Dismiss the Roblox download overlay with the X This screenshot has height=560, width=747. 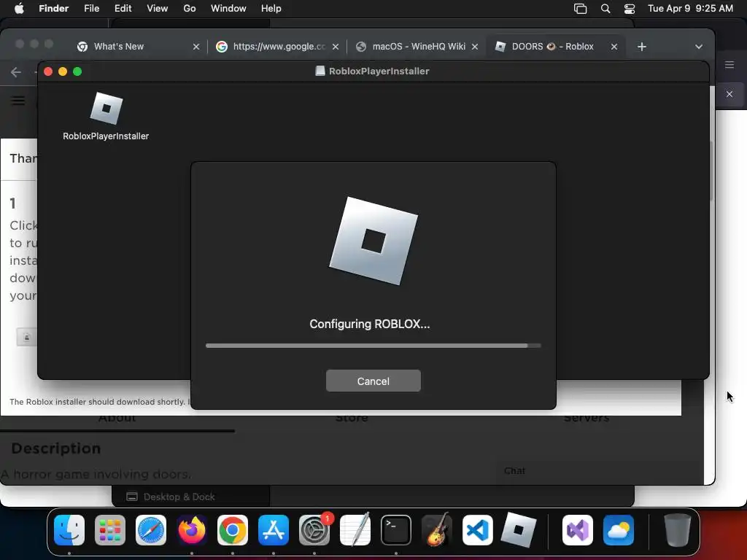[729, 94]
